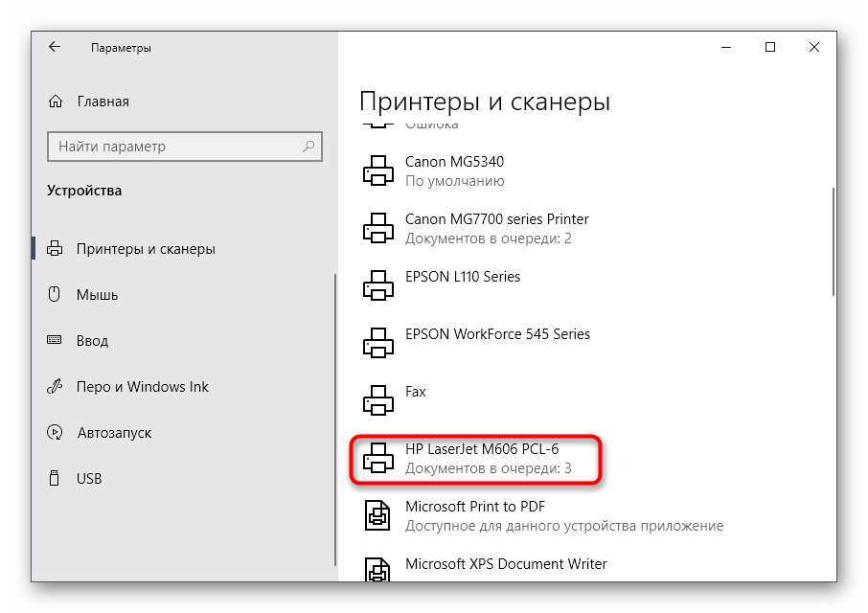Click the USB sidebar icon
The height and width of the screenshot is (613, 868).
[x=55, y=478]
